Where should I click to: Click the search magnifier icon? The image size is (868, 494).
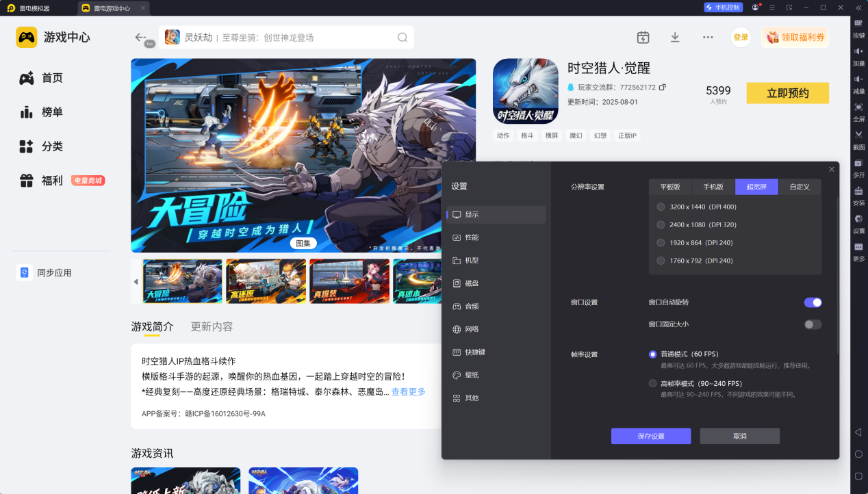[403, 38]
